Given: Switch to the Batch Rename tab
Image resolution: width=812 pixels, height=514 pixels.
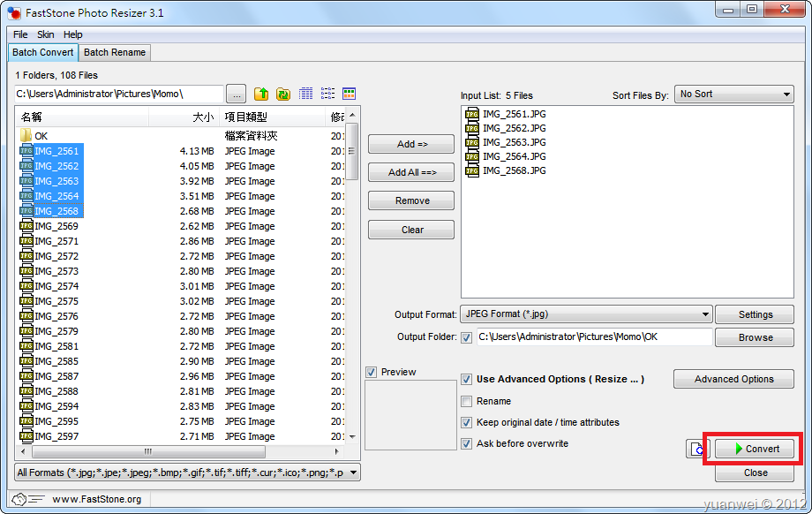Looking at the screenshot, I should (114, 52).
